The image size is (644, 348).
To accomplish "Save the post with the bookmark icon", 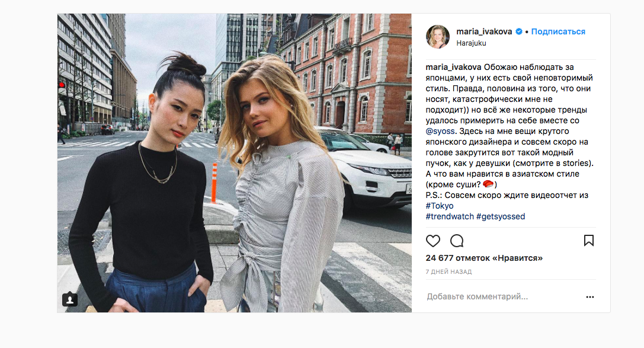I will click(588, 240).
